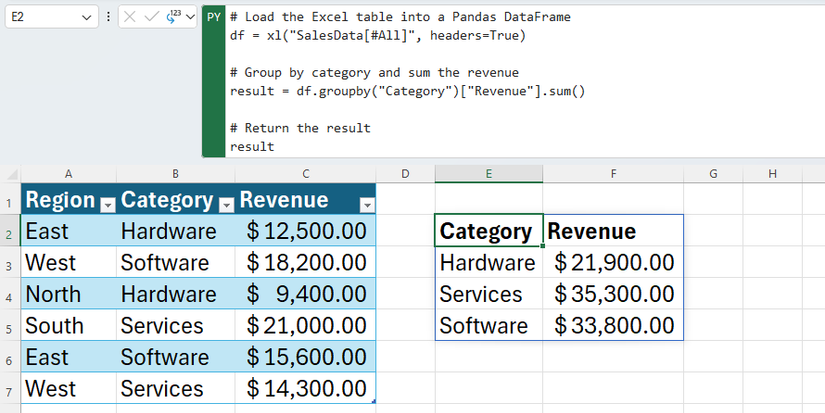The image size is (825, 413).
Task: Click the table resize handle below Revenue column
Action: pyautogui.click(x=373, y=400)
